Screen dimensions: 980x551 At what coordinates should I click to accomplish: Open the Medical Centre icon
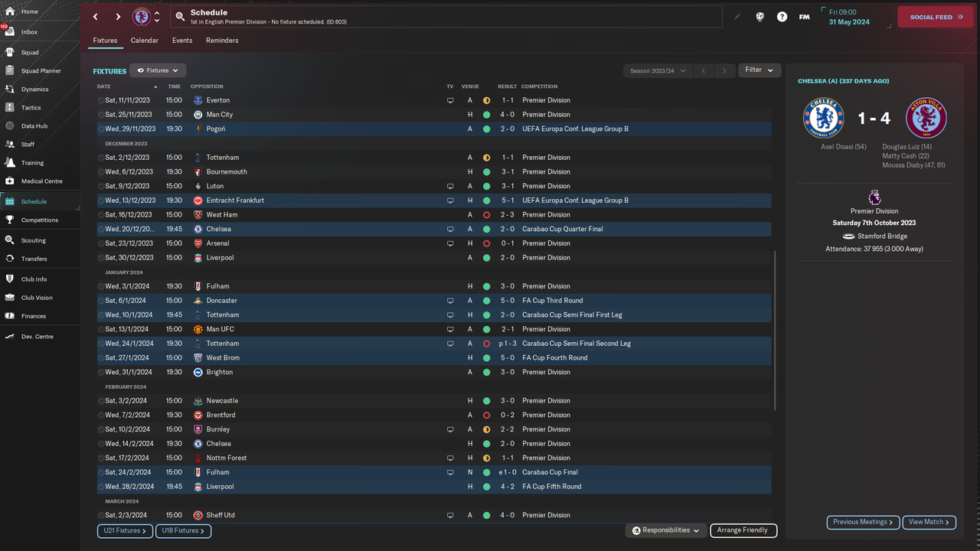pos(10,181)
